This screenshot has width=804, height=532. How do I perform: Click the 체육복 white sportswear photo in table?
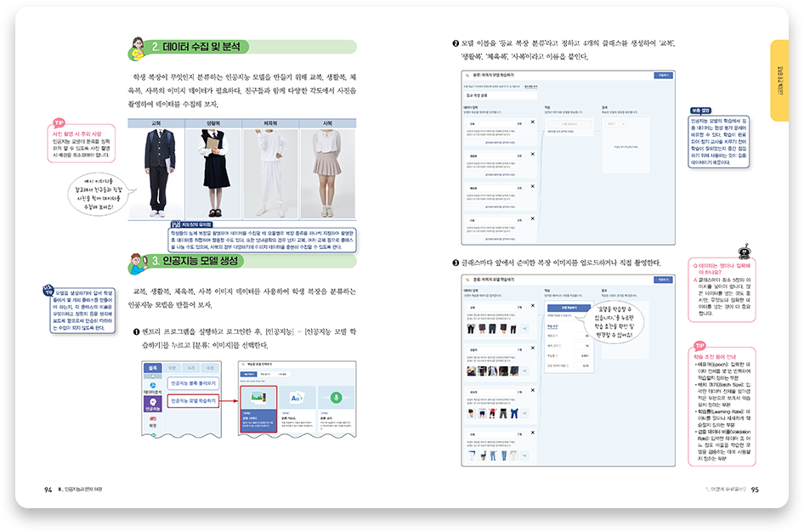270,173
